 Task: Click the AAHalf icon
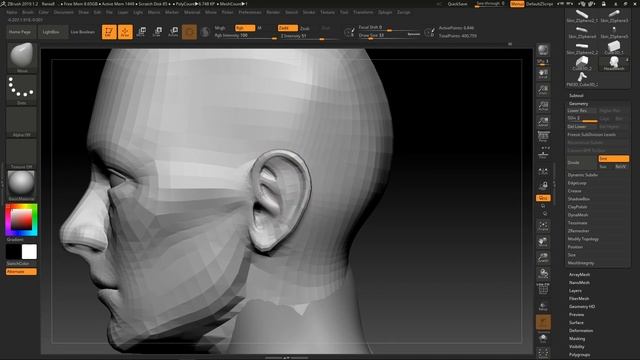(543, 122)
